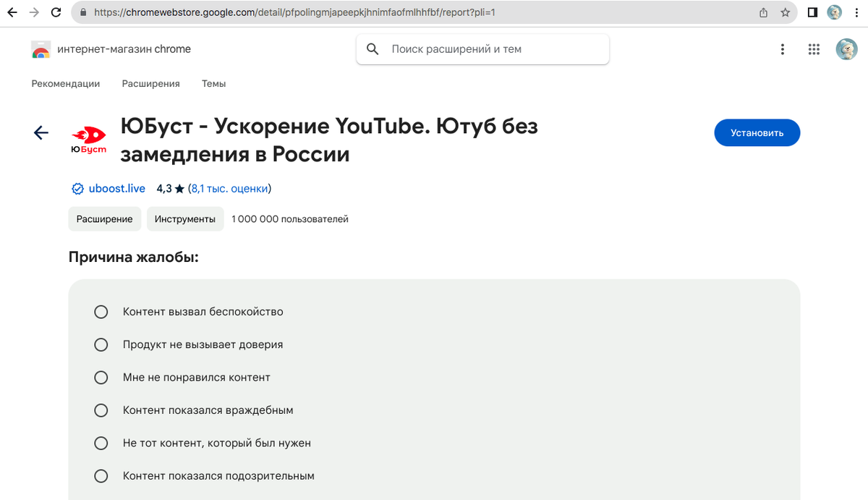This screenshot has width=868, height=500.
Task: Click the Chrome Web Store logo
Action: pos(41,49)
